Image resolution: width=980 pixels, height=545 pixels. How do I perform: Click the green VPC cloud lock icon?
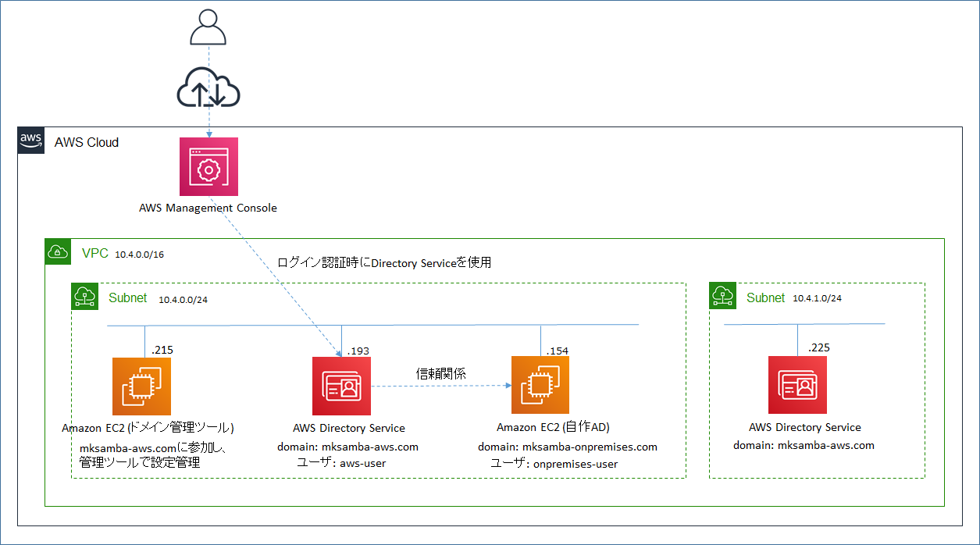coord(59,252)
